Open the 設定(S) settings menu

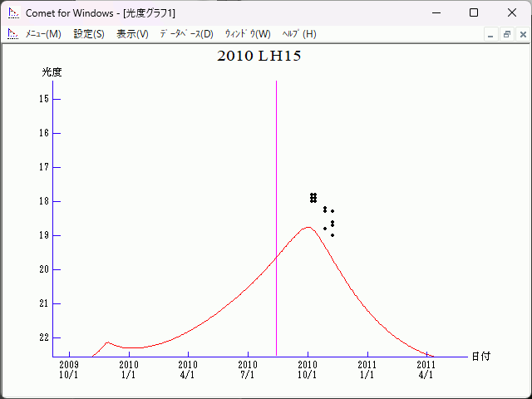click(x=89, y=34)
